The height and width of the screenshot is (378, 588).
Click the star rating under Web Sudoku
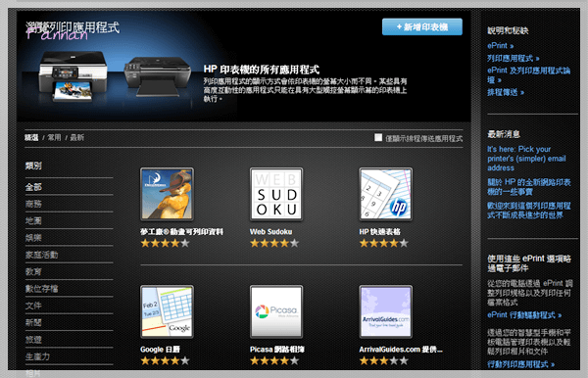(274, 244)
